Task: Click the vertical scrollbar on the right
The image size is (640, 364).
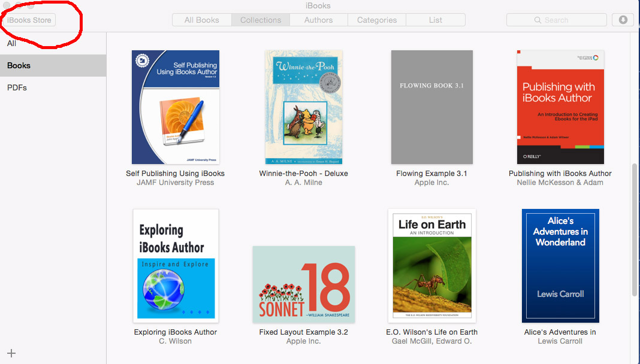Action: click(634, 230)
